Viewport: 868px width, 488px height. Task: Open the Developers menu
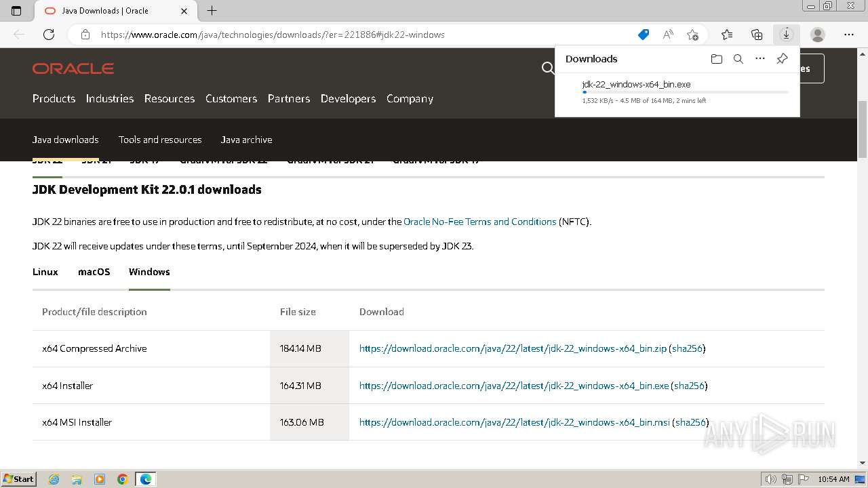348,98
